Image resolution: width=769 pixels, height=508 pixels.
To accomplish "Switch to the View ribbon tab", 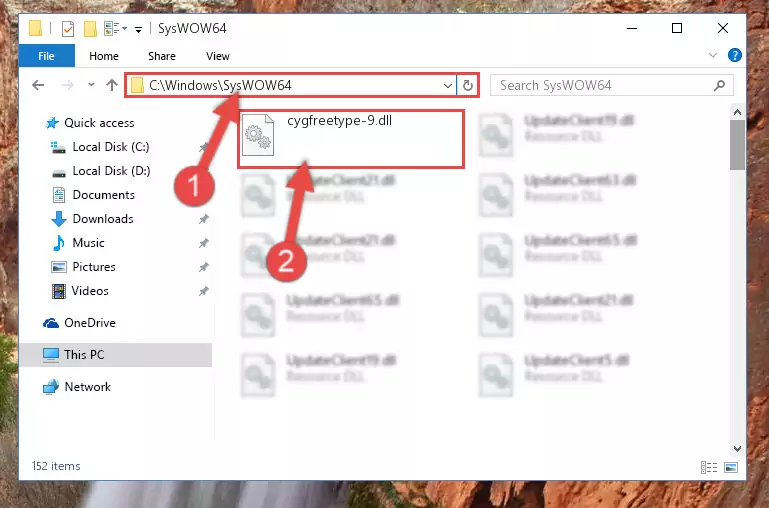I will coord(218,56).
